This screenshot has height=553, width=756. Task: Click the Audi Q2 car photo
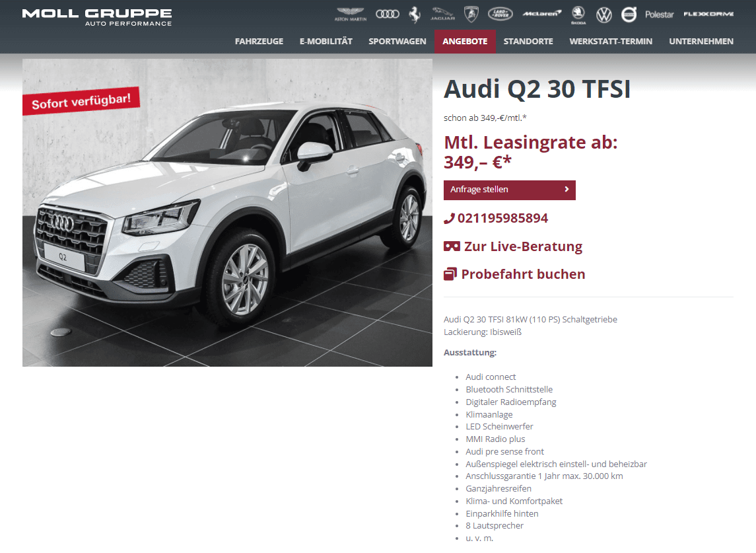point(227,213)
